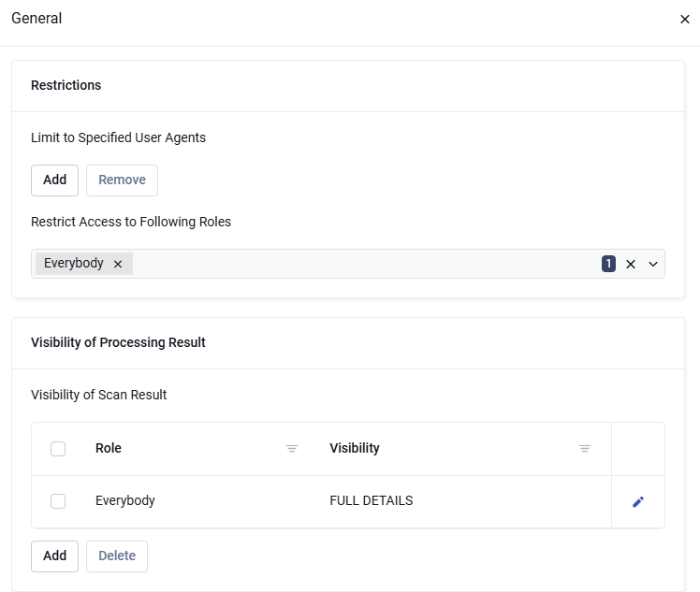
Task: Edit the Everybody visibility row
Action: tap(638, 502)
